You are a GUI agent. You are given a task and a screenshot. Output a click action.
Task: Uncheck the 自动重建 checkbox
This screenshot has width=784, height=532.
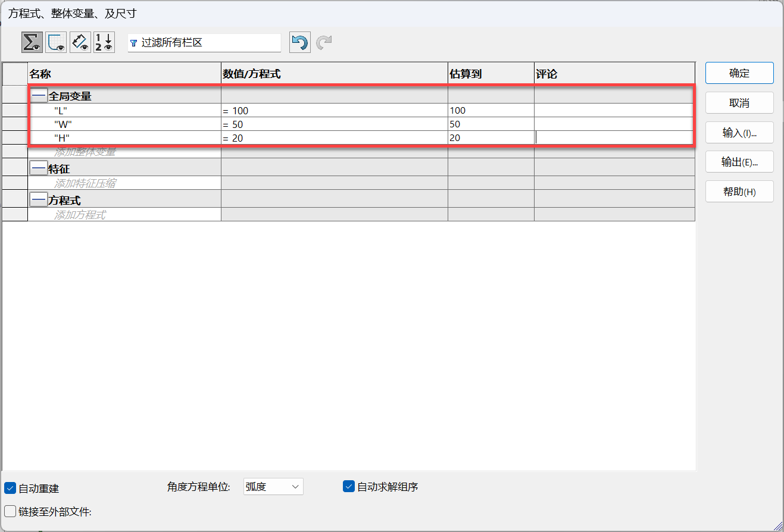(10, 489)
